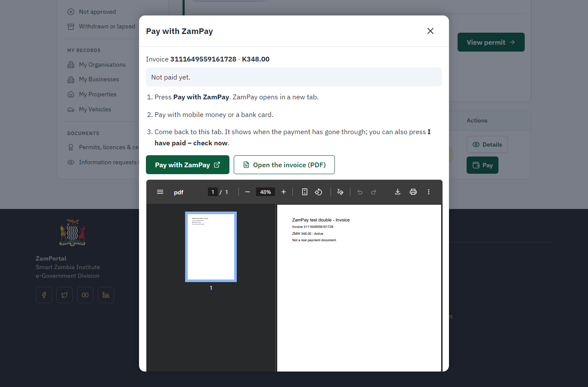Click the 48% zoom level field
Screen dimensions: 588x387
pyautogui.click(x=266, y=192)
